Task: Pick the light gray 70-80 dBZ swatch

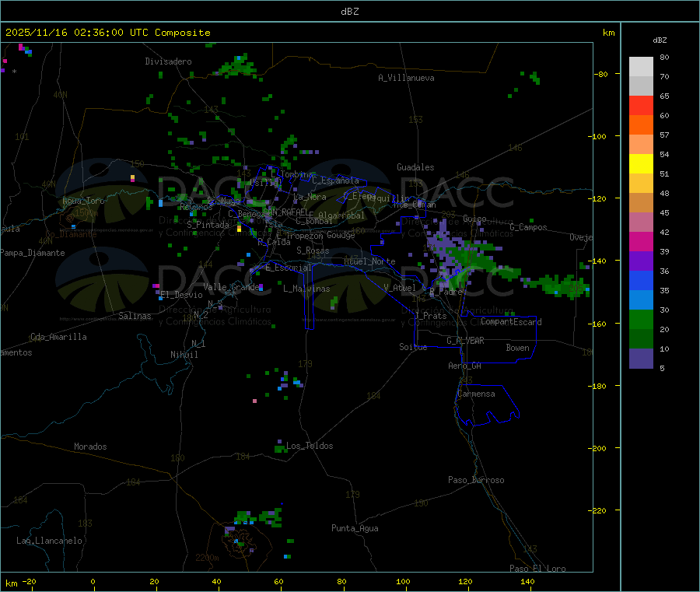Action: (641, 67)
